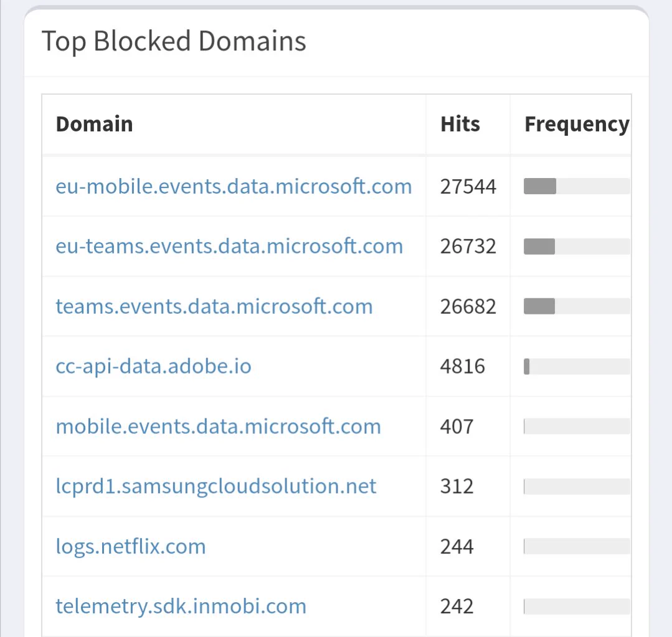Viewport: 672px width, 637px height.
Task: Click the 27544 hits cell
Action: 468,186
